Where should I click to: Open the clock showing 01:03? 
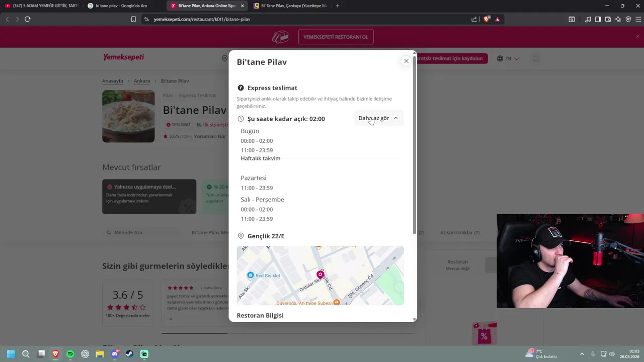coord(629,354)
